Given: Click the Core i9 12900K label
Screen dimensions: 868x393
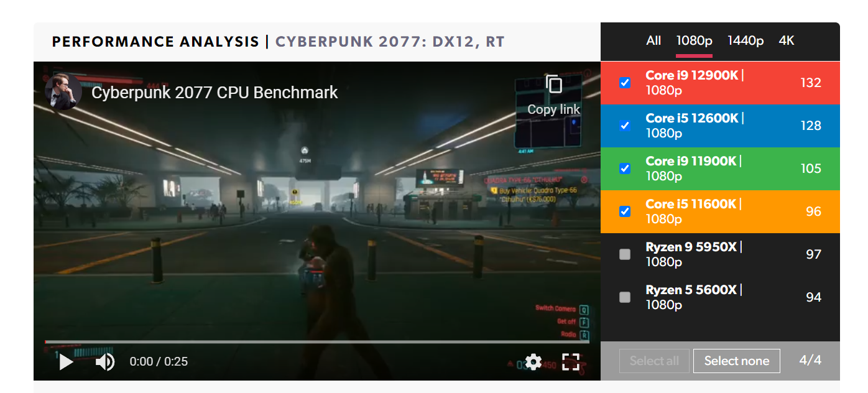Looking at the screenshot, I should tap(695, 83).
